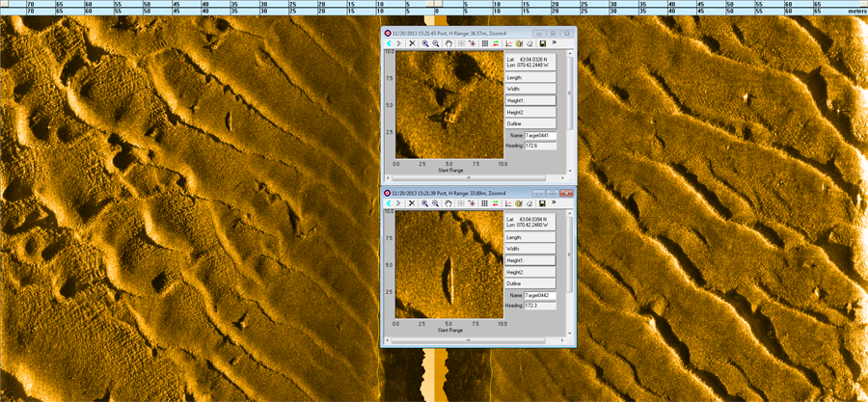Screen dimensions: 868x402
Task: Click the horizontal scrollbar under Target0441 image
Action: (x=469, y=178)
